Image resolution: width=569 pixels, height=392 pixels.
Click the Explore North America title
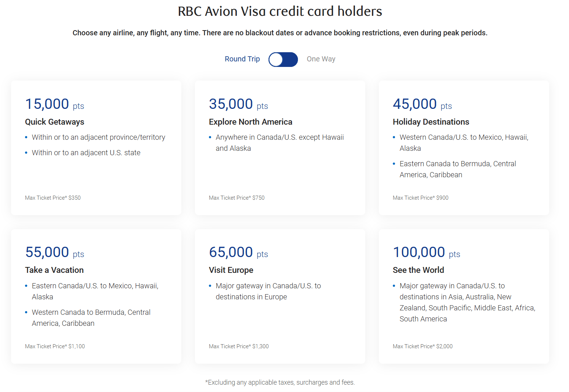click(250, 122)
